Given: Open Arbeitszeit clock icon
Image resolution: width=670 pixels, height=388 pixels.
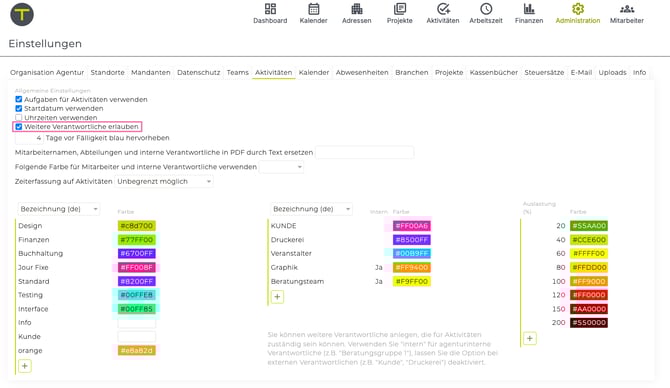Looking at the screenshot, I should click(x=486, y=9).
